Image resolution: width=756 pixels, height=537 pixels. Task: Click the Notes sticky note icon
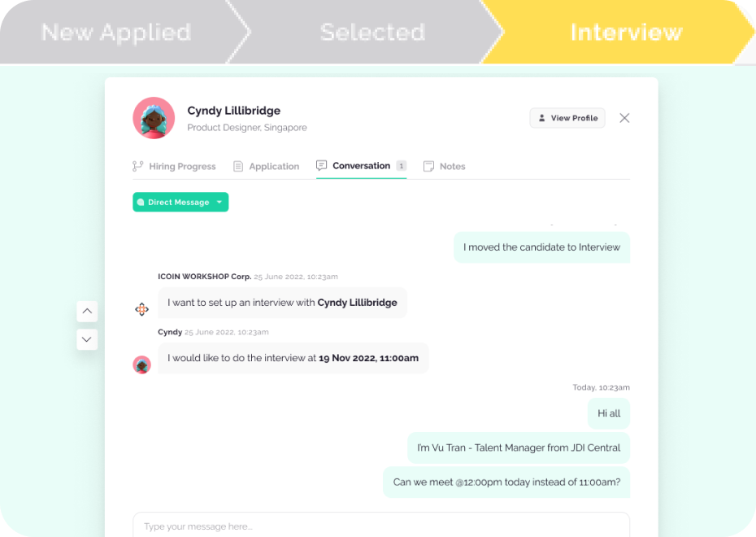click(x=429, y=166)
